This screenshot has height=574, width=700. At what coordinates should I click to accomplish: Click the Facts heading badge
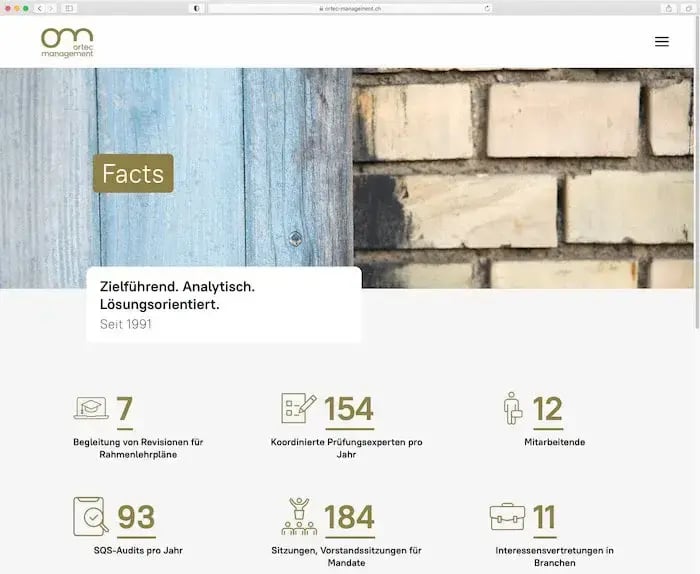pyautogui.click(x=133, y=174)
